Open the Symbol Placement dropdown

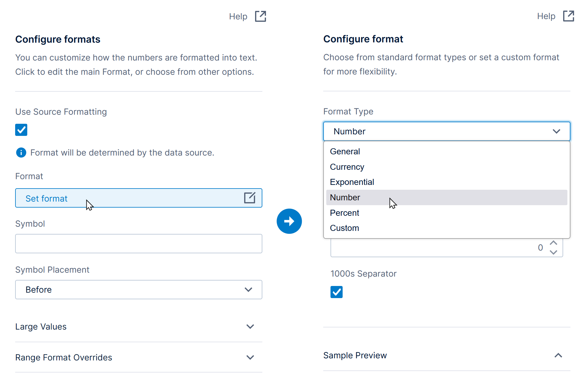click(x=138, y=290)
